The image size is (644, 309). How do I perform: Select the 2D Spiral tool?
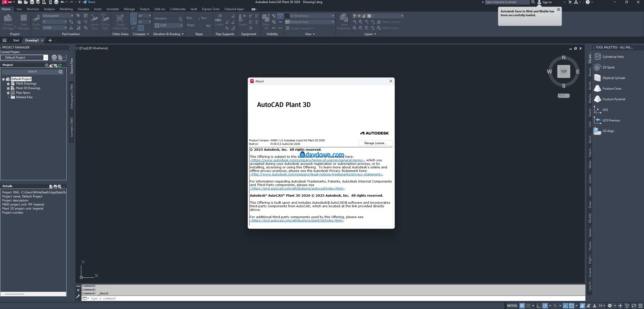pos(604,67)
